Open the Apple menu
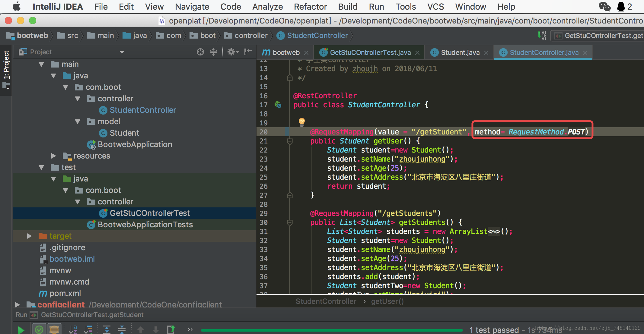The image size is (644, 334). pos(16,6)
